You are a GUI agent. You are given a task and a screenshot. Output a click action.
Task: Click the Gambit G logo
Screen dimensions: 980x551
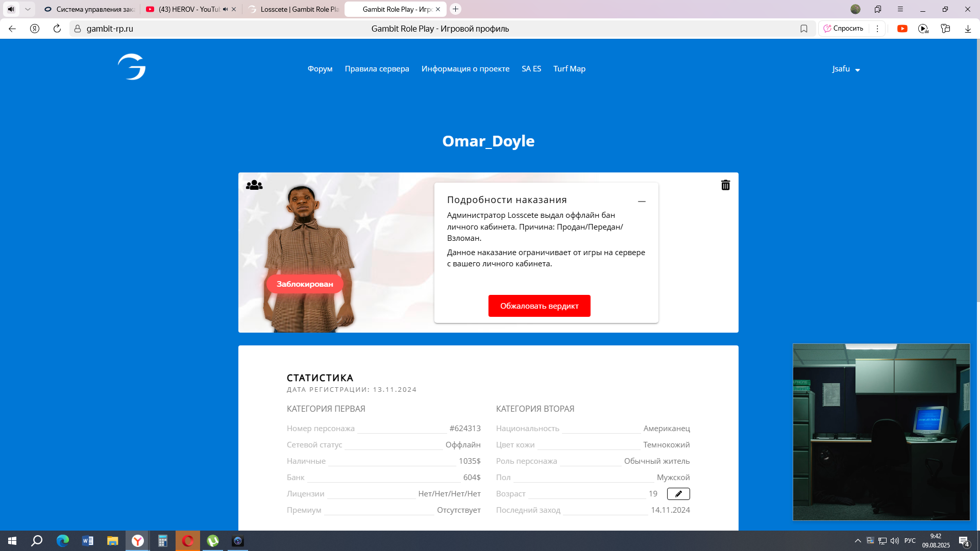[132, 67]
